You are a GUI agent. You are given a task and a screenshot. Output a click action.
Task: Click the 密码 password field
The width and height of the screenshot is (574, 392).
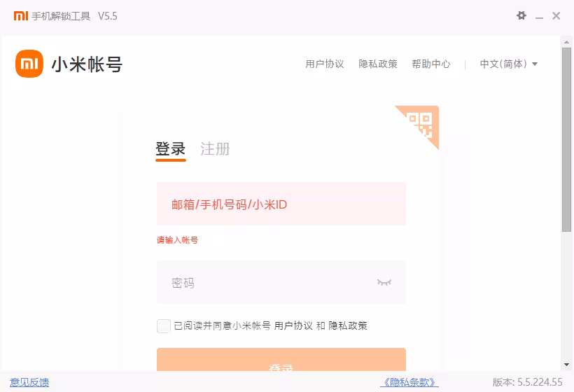pos(266,283)
